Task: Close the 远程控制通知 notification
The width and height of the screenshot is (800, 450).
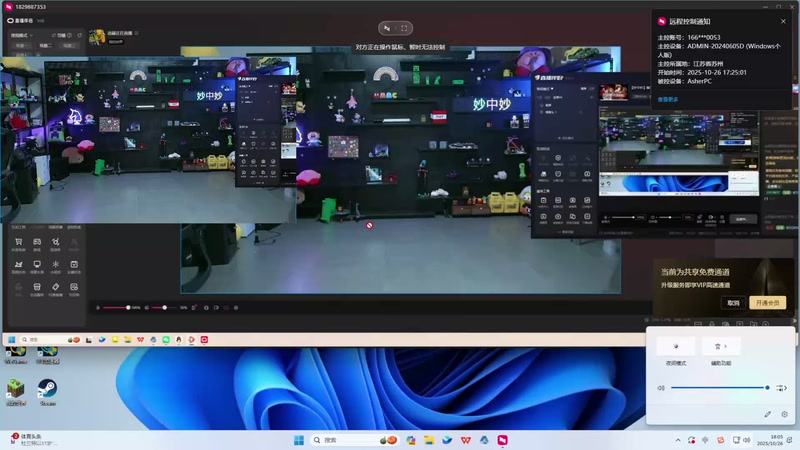Action: coord(783,21)
